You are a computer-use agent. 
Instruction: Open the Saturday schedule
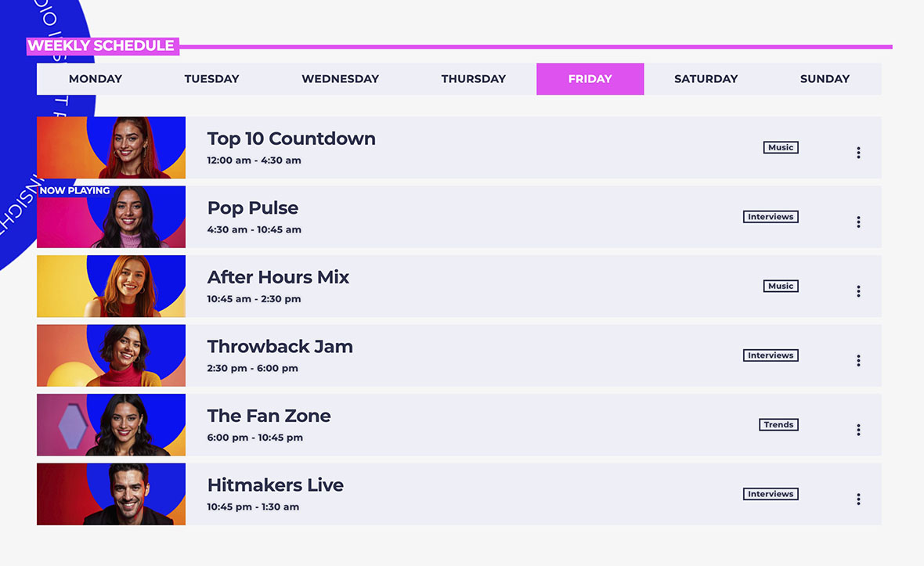pos(706,78)
